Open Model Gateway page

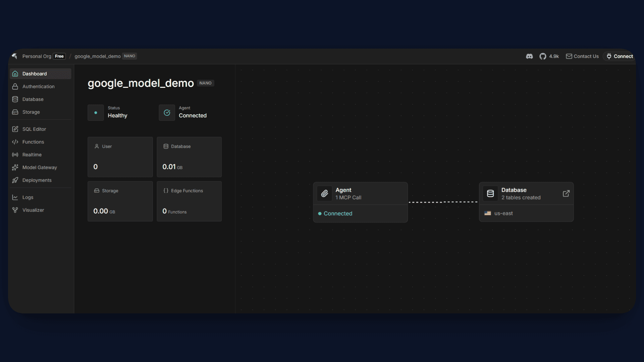pyautogui.click(x=39, y=167)
